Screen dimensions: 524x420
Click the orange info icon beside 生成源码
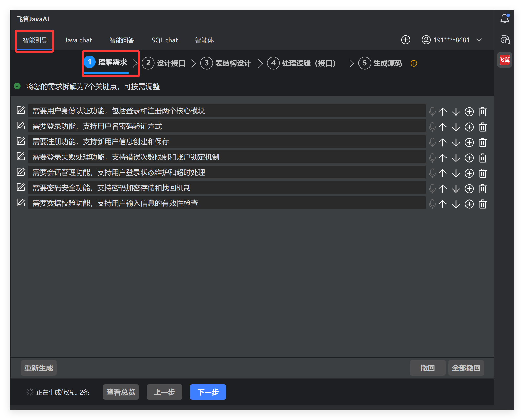(x=414, y=63)
